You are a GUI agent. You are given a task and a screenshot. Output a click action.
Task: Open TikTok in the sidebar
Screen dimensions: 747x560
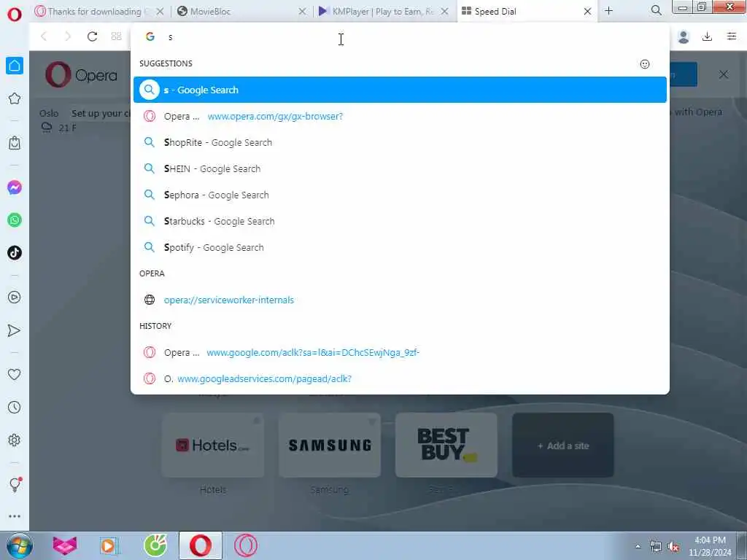(x=15, y=252)
